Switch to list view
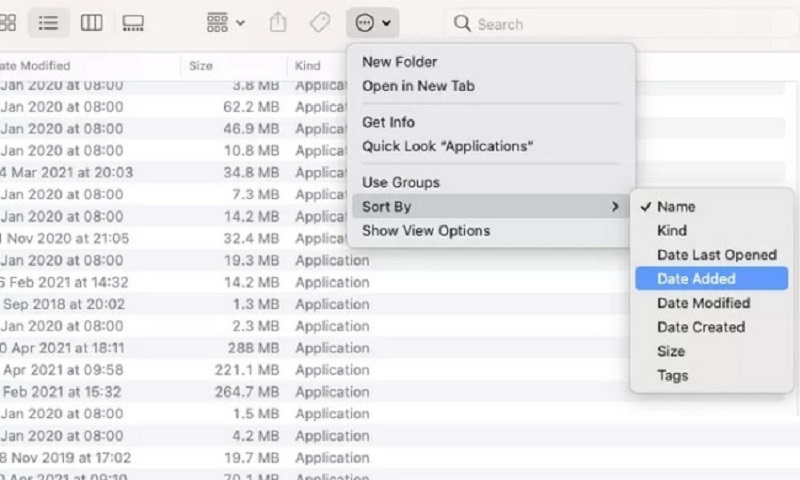 46,22
